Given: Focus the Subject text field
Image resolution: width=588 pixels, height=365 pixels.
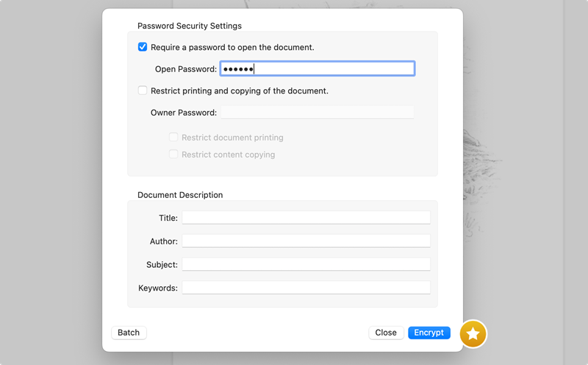Looking at the screenshot, I should point(306,264).
